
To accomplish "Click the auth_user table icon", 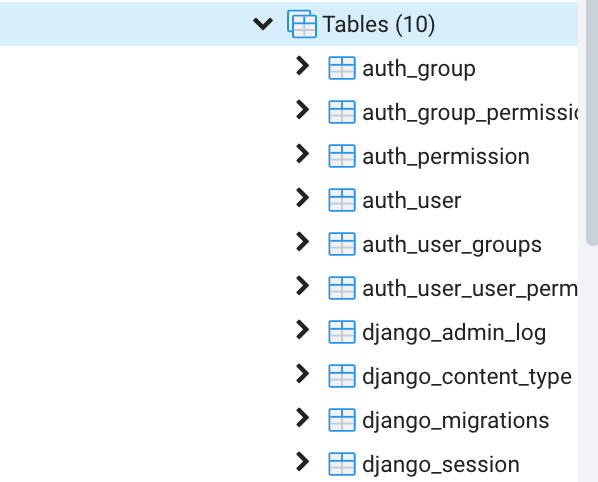I will coord(342,200).
